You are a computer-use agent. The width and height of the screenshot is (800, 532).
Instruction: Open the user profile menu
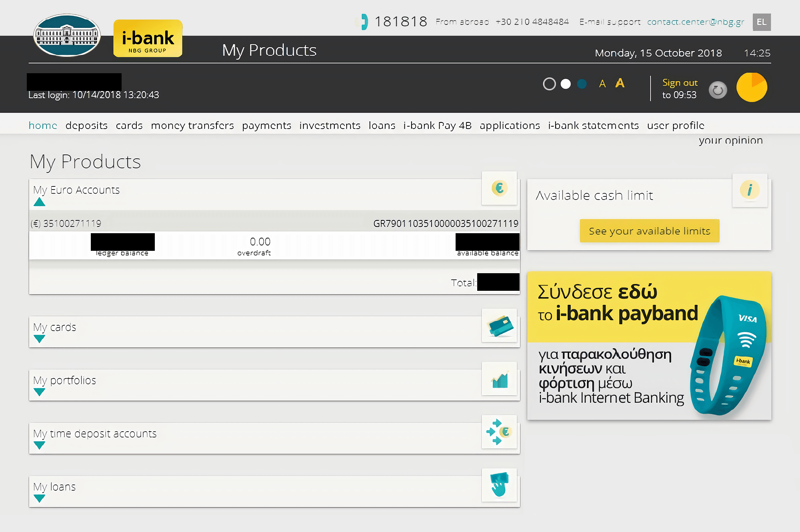(676, 126)
